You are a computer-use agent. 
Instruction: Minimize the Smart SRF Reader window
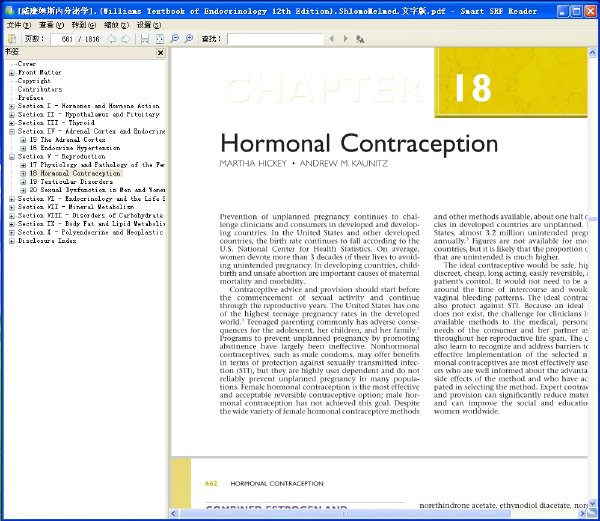pos(562,11)
